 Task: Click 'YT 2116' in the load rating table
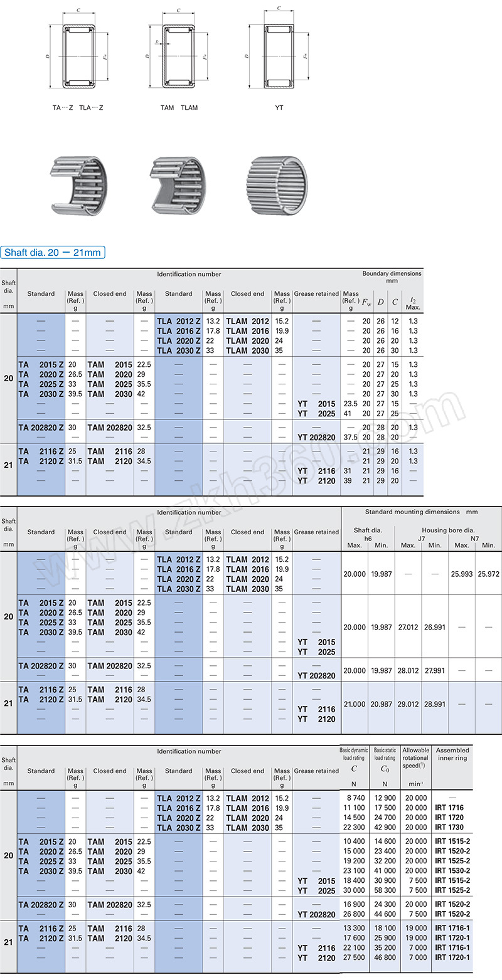click(x=316, y=948)
